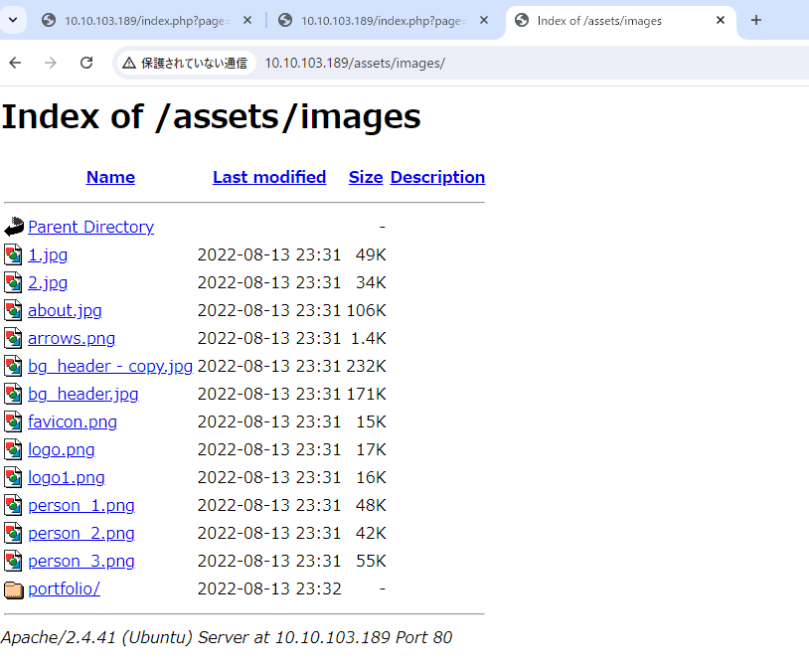Click the image file icon beside logo.png
Image resolution: width=809 pixels, height=672 pixels.
point(13,449)
